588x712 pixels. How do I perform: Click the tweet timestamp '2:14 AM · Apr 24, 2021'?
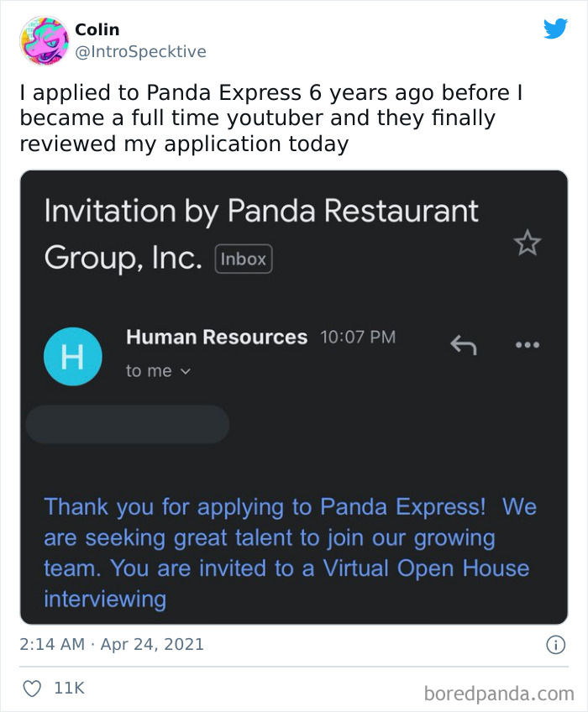pos(111,644)
